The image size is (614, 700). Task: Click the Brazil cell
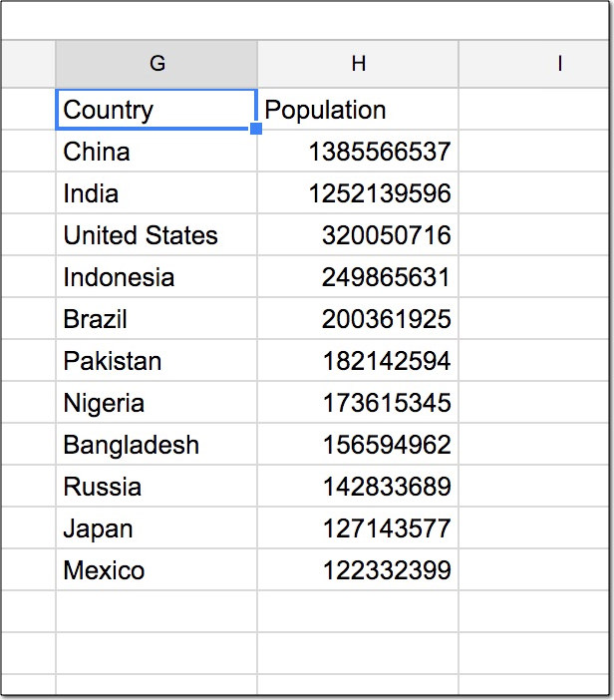click(156, 319)
